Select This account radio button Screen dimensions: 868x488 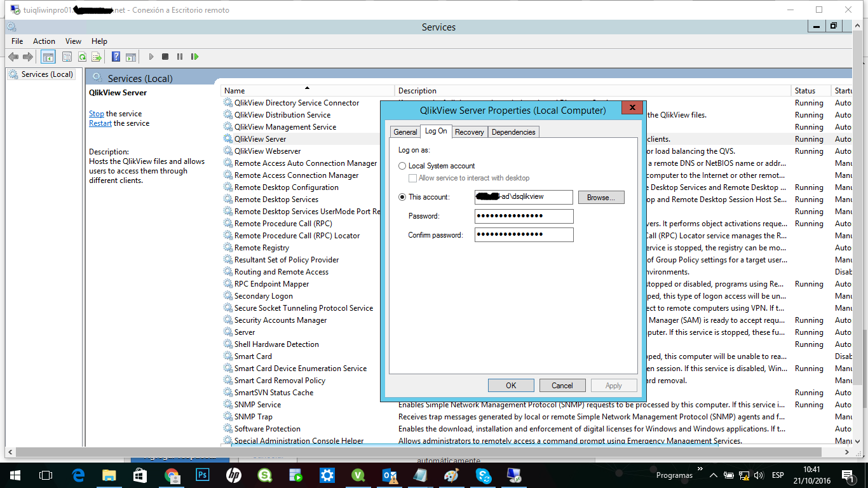[402, 197]
